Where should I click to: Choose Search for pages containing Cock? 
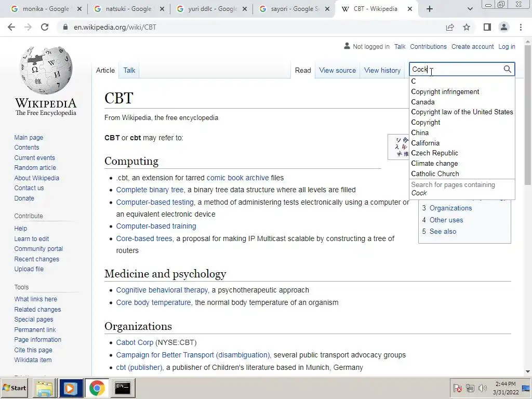(x=462, y=189)
